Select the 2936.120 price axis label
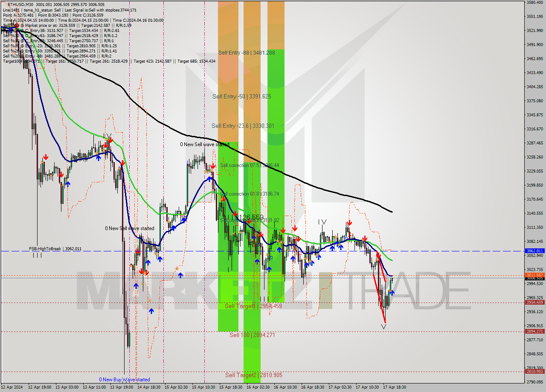Image resolution: width=546 pixels, height=392 pixels. coord(534,311)
